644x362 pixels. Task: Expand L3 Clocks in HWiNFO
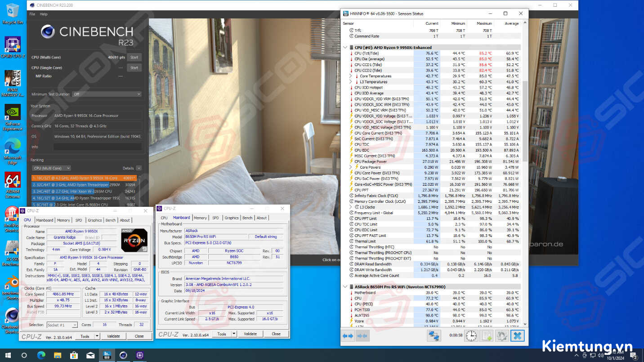click(351, 207)
